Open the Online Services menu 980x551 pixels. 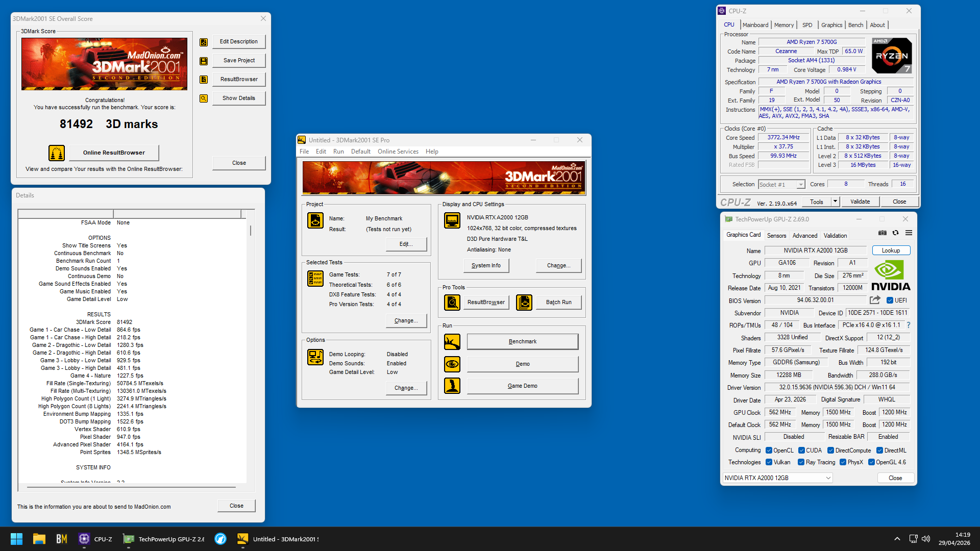click(398, 152)
